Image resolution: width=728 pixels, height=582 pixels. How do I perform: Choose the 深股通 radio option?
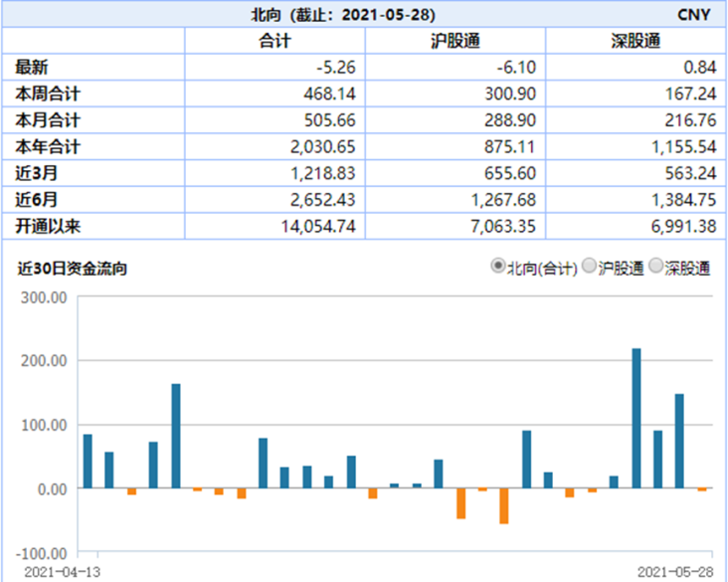point(656,267)
